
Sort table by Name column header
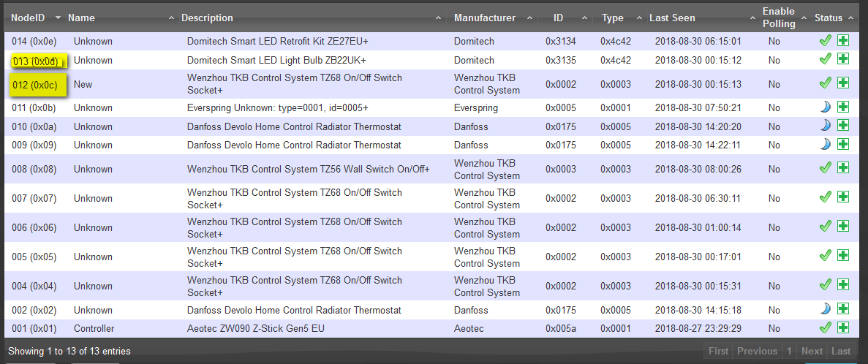[121, 18]
